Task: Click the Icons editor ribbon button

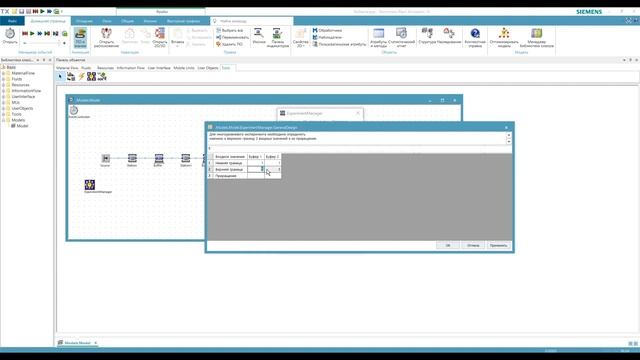Action: click(259, 36)
